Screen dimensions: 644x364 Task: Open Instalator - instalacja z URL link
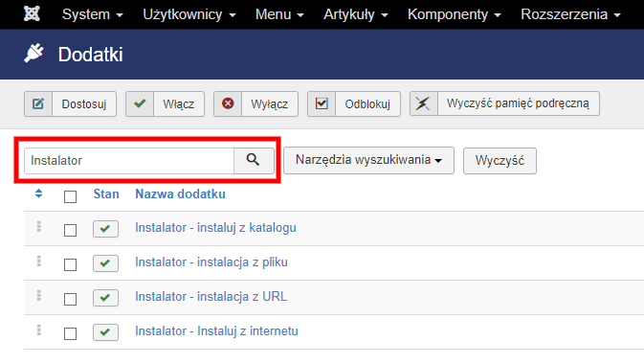pos(211,297)
